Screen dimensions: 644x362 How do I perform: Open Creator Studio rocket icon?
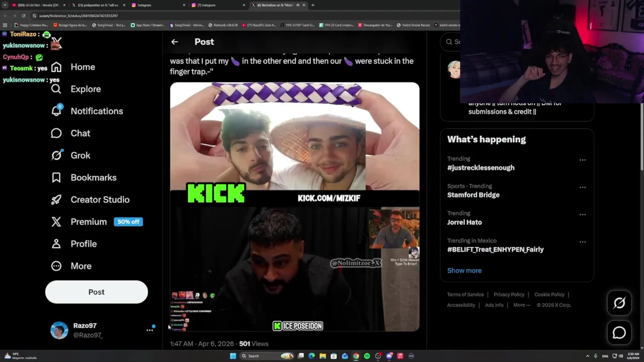point(56,200)
